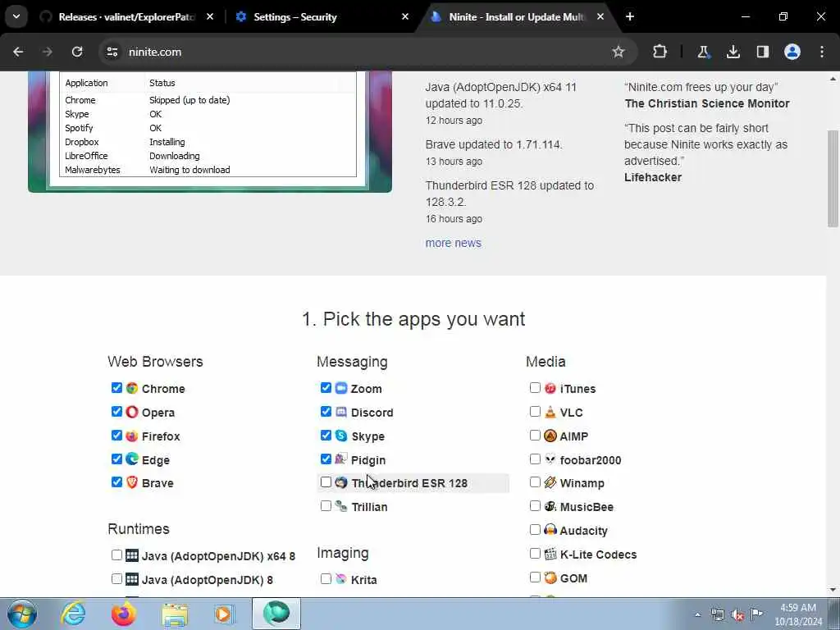
Task: Click the Java x64 8 icon
Action: coord(132,555)
